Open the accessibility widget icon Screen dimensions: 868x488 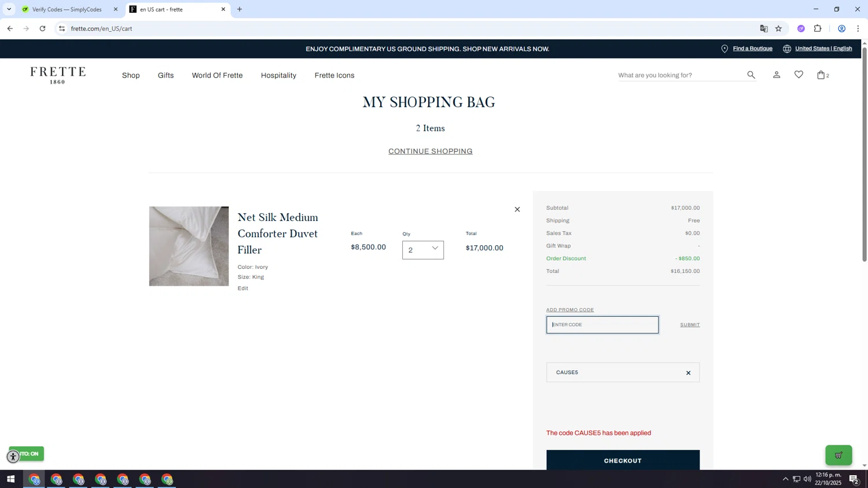click(x=13, y=457)
